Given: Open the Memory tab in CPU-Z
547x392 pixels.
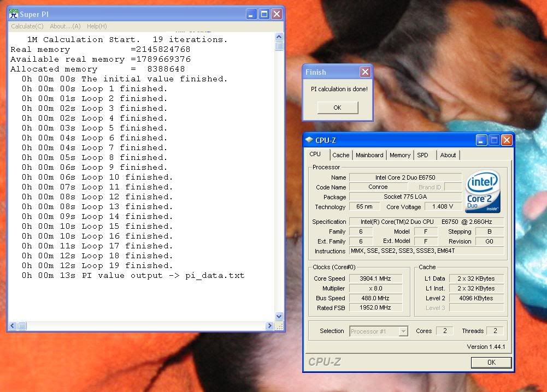Looking at the screenshot, I should pyautogui.click(x=400, y=155).
